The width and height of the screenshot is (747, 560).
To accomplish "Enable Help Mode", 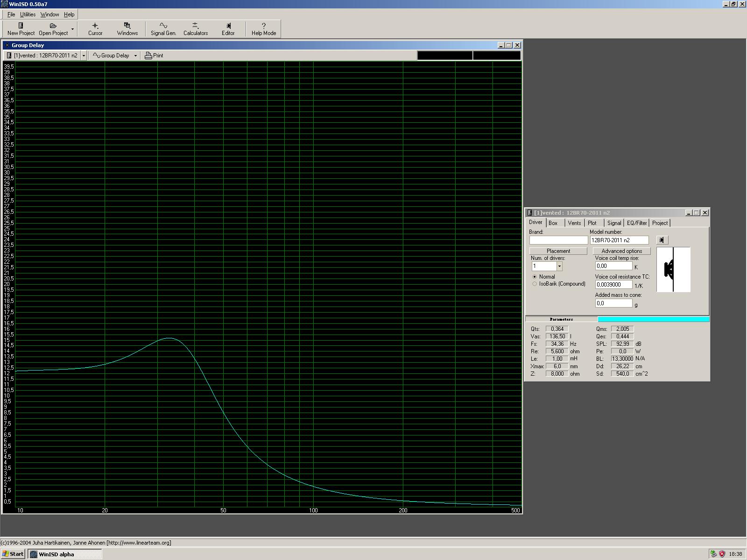I will click(263, 26).
